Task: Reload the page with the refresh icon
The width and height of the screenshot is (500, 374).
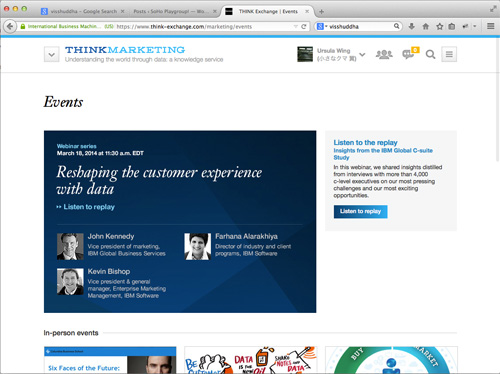Action: point(304,26)
